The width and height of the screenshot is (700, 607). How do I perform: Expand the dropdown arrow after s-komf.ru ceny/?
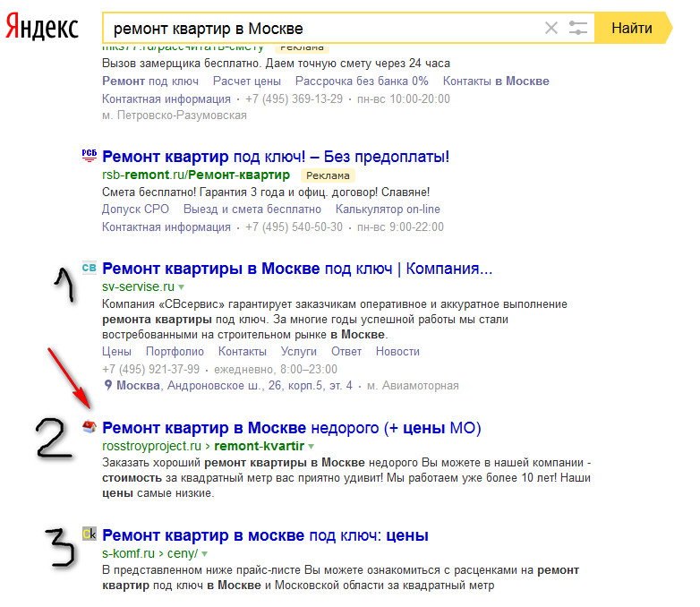click(x=204, y=554)
